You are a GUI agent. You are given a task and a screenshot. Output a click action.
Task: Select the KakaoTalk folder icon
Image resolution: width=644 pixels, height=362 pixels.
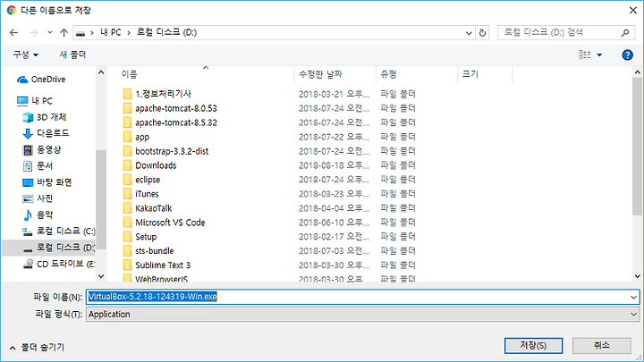(128, 208)
